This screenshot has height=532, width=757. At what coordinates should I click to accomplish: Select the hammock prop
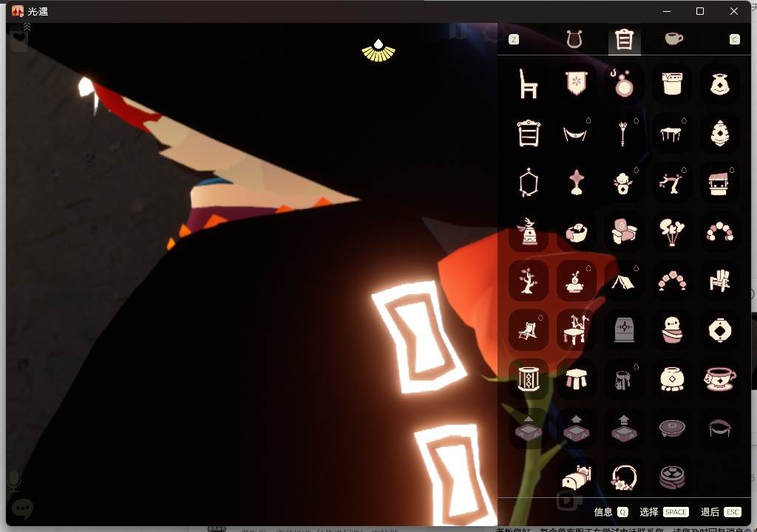point(576,133)
